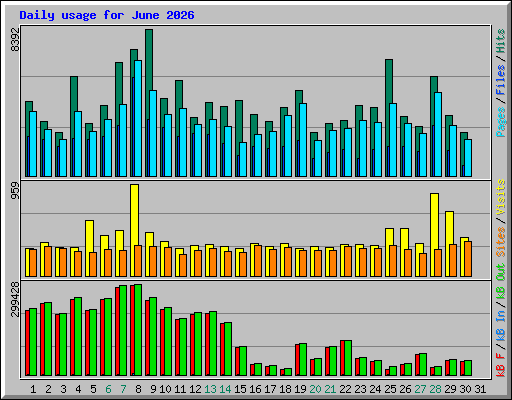The height and width of the screenshot is (400, 512).
Task: Click the 'Daily usage for June 2026' title
Action: [107, 15]
